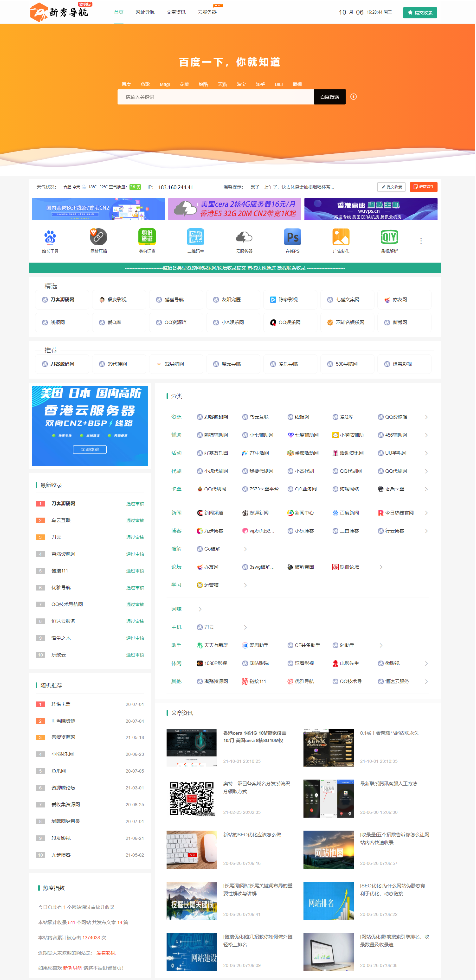Screen dimensions: 476x980
Task: Click the three-dot more tools icon
Action: pos(421,241)
